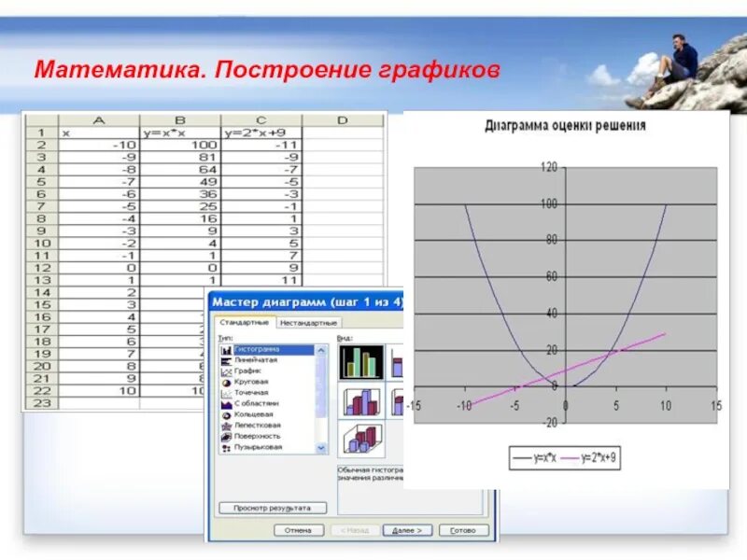
Task: Select column D header
Action: point(343,120)
